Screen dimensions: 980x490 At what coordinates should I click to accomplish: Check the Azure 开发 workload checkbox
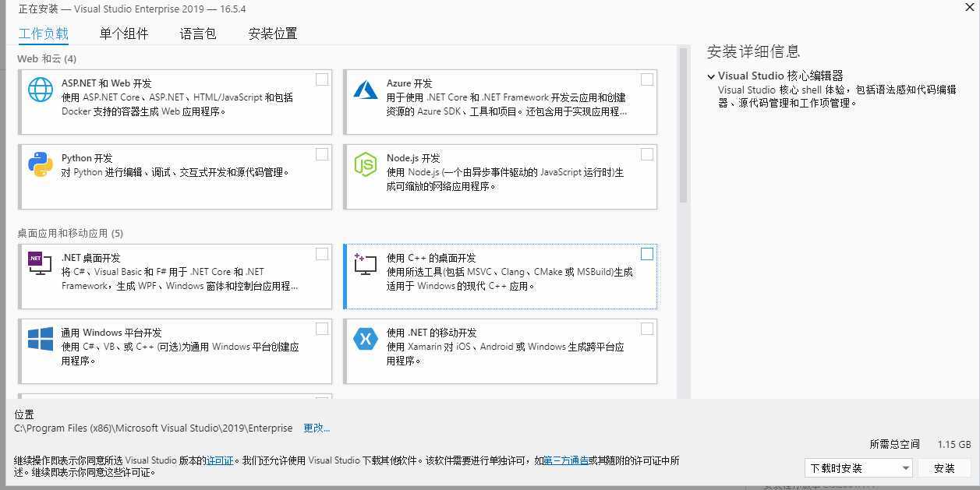pos(647,79)
